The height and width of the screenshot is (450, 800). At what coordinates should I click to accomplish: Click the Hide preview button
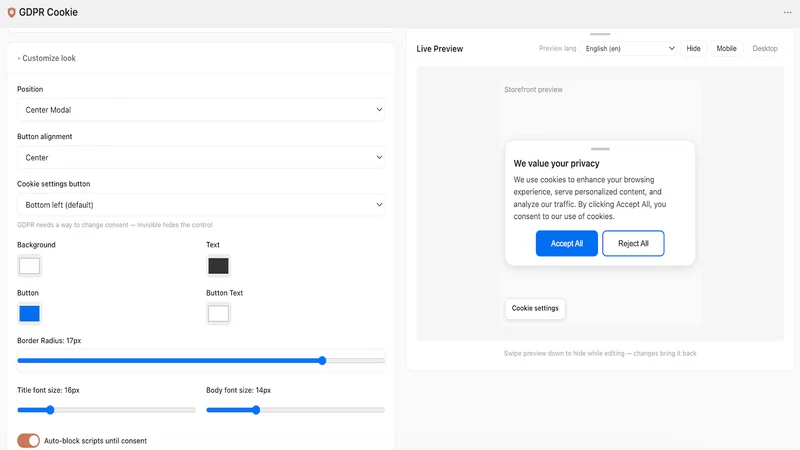(693, 48)
